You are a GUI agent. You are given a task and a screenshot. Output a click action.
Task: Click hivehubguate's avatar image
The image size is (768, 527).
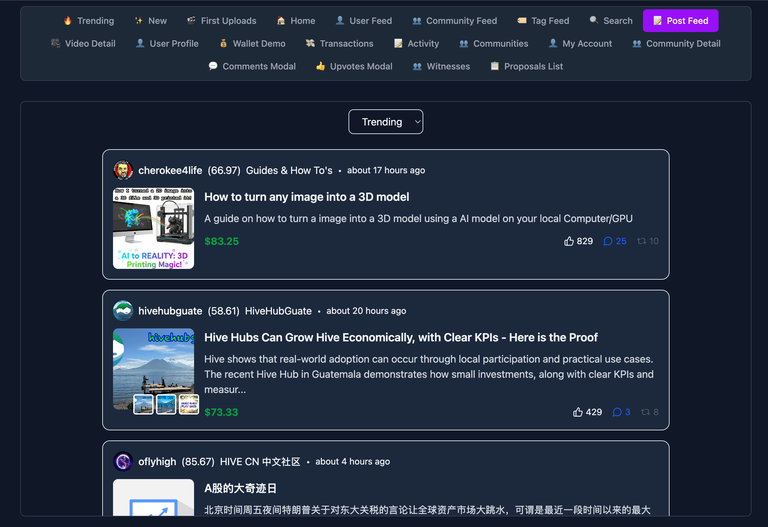point(123,311)
